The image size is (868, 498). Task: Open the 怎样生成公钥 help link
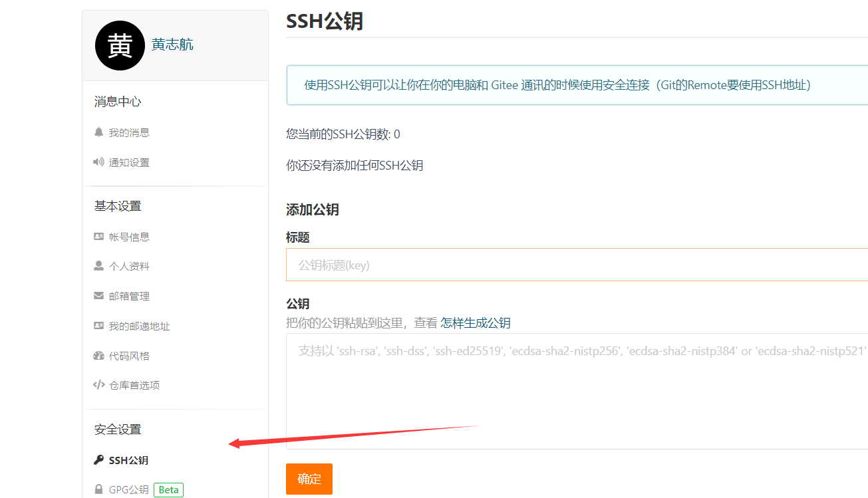pos(476,323)
